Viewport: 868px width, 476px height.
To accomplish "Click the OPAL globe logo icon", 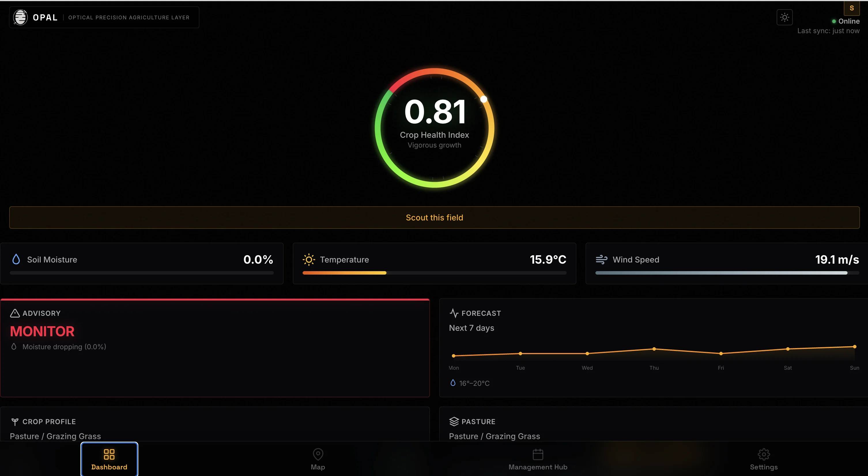I will pyautogui.click(x=20, y=17).
